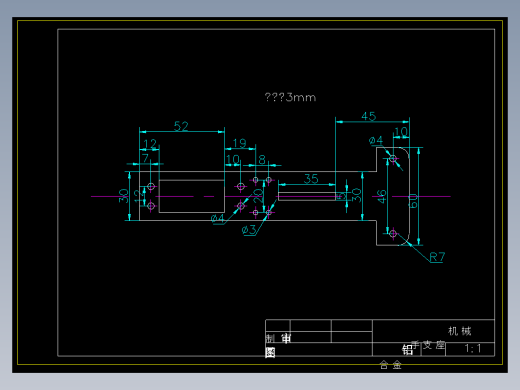The width and height of the screenshot is (520, 390).
Task: Select the 铝 material text in title block
Action: [x=407, y=350]
